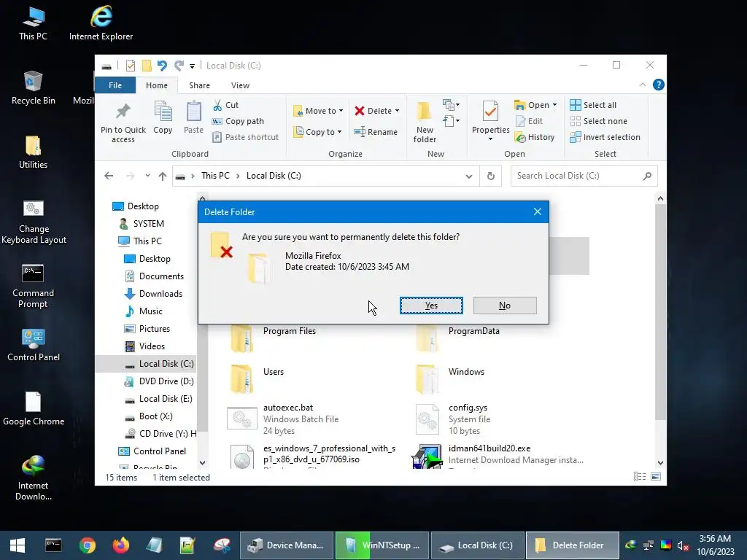The image size is (747, 560).
Task: Open the Copy to dropdown
Action: point(318,132)
